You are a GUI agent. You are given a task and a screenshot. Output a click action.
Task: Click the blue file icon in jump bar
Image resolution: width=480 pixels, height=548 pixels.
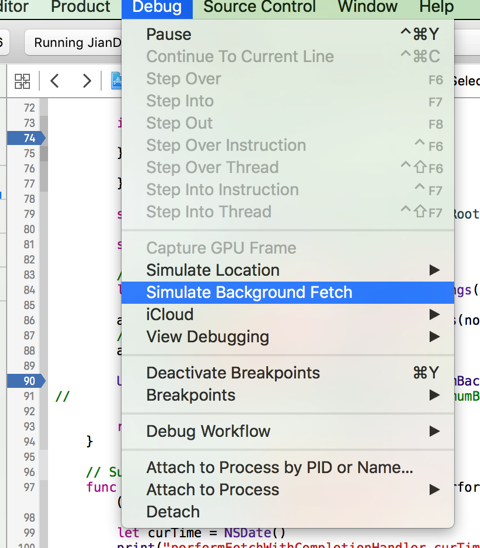click(116, 81)
